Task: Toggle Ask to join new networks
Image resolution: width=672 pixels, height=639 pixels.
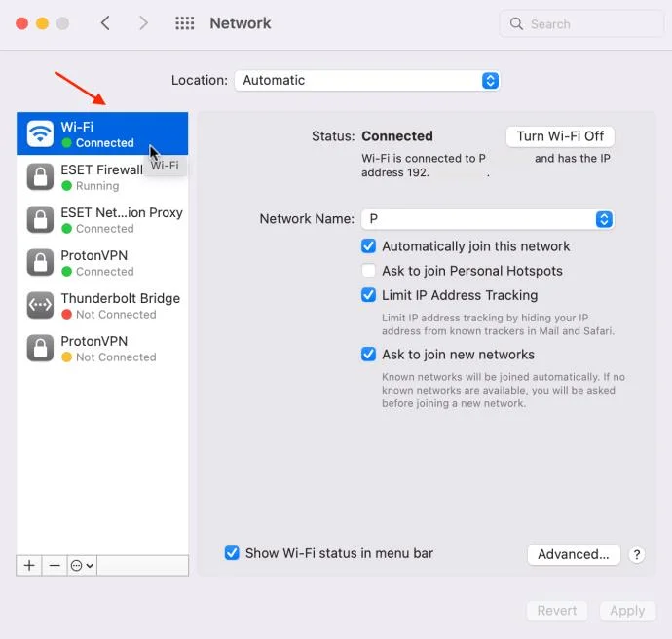Action: click(x=368, y=354)
